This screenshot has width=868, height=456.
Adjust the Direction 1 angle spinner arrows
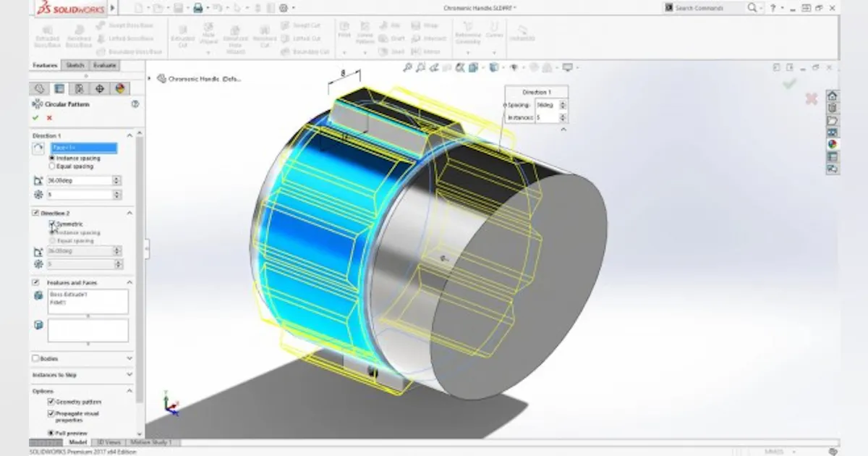coord(116,180)
